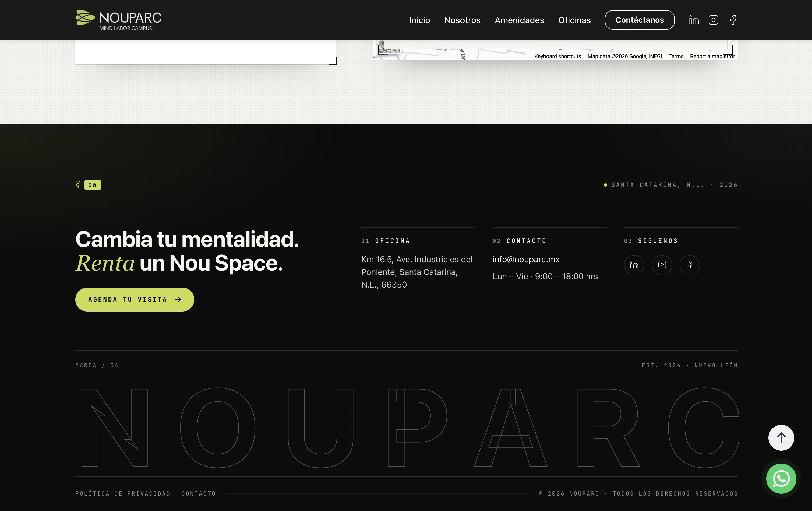812x511 pixels.
Task: Open the WhatsApp chat bubble
Action: coord(781,479)
